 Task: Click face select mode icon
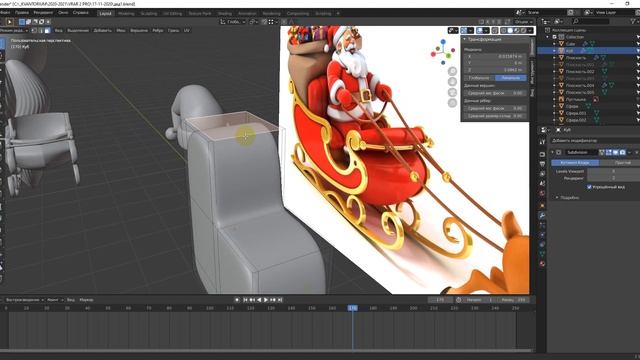(x=47, y=31)
